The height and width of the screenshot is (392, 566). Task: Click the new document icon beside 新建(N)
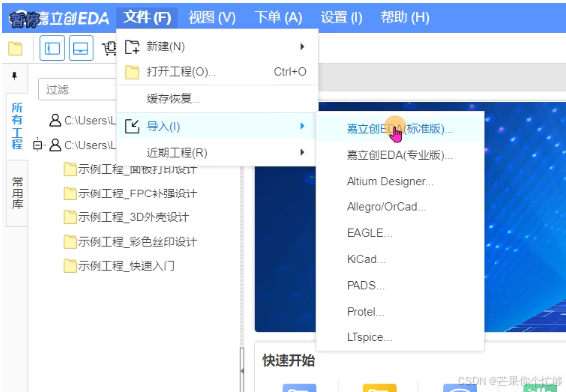tap(132, 47)
